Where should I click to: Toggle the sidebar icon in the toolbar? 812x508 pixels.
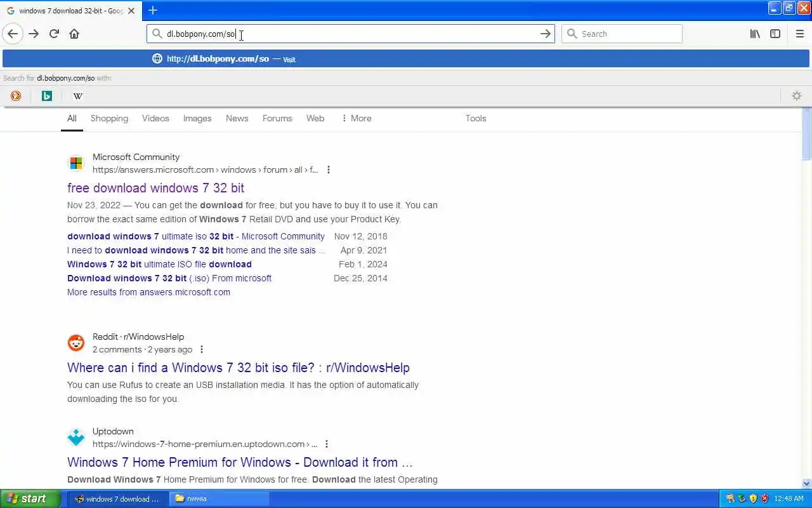(775, 34)
